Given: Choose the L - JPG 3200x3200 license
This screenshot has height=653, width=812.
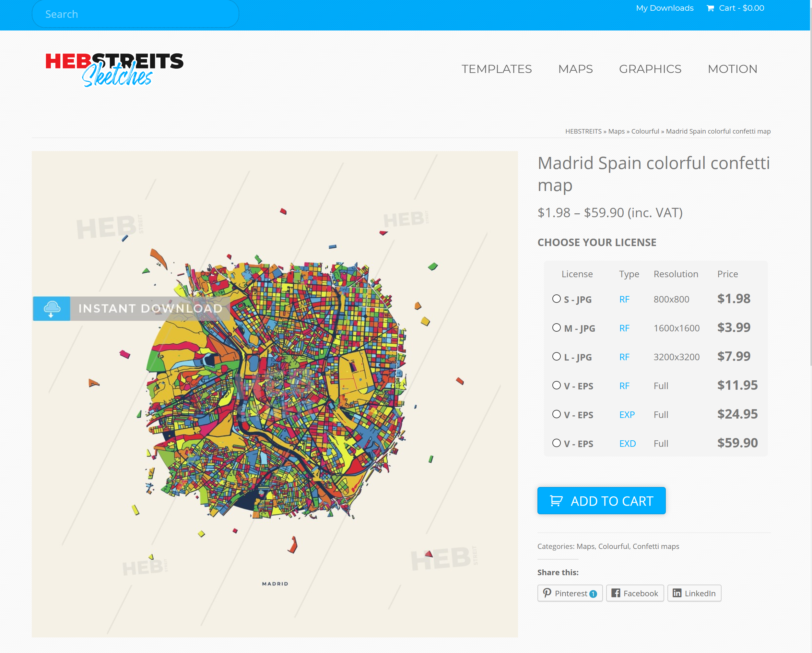Looking at the screenshot, I should coord(556,356).
